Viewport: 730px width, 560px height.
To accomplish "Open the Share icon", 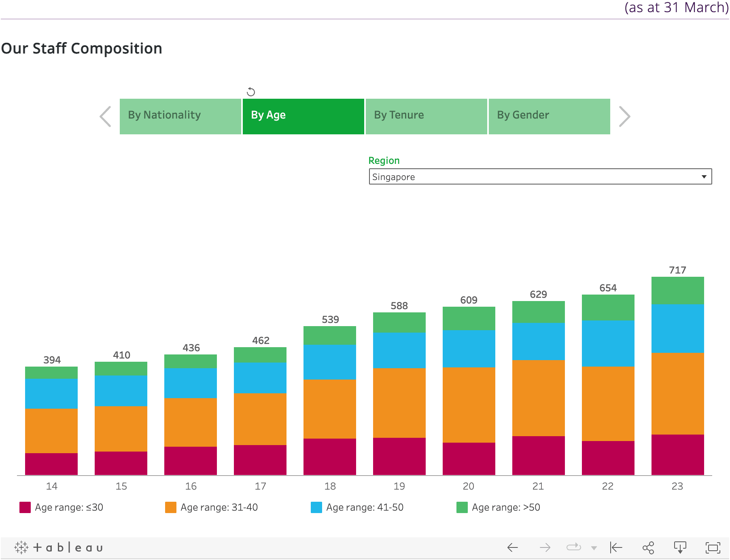I will (x=648, y=548).
